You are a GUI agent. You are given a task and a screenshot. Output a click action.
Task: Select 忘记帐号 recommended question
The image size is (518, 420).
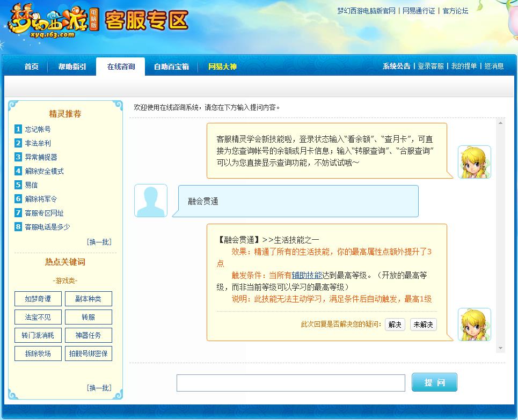point(38,129)
